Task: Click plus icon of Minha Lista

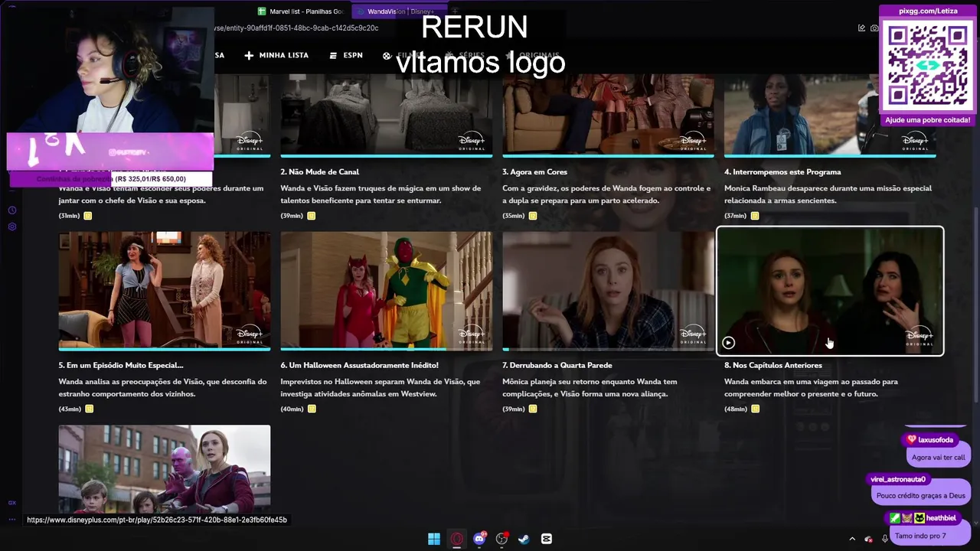Action: coord(249,55)
